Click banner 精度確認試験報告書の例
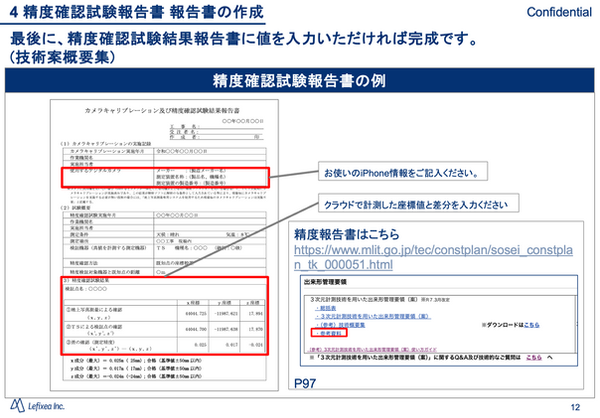The image size is (600, 418). pyautogui.click(x=300, y=80)
